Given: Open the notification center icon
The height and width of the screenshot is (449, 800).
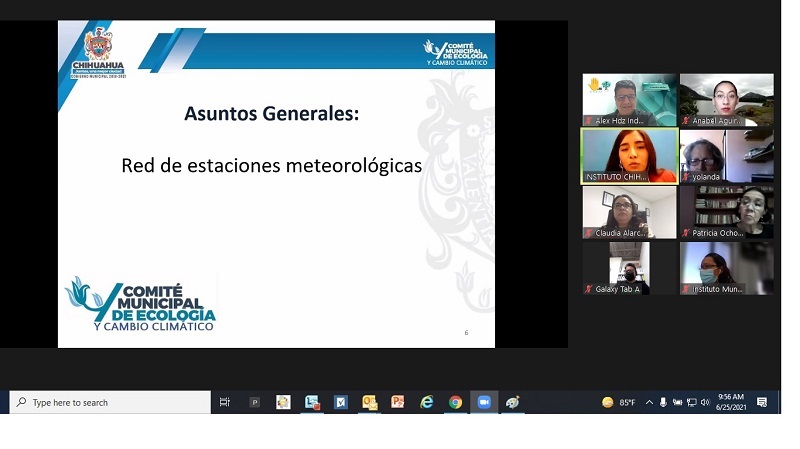Looking at the screenshot, I should point(762,402).
